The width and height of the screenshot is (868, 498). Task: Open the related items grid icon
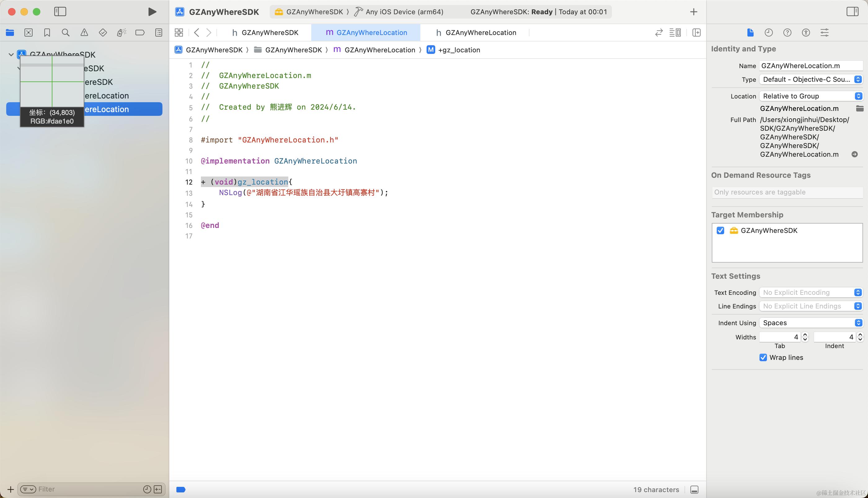tap(179, 33)
